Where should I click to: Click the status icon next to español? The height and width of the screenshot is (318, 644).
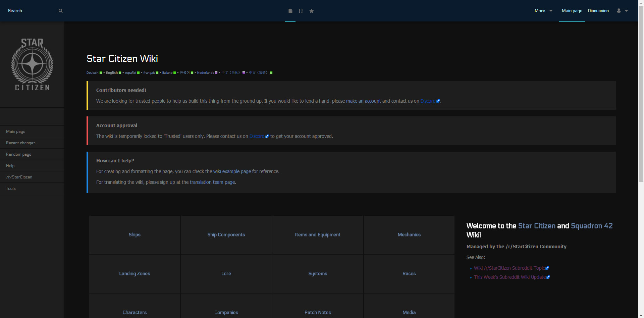(138, 73)
